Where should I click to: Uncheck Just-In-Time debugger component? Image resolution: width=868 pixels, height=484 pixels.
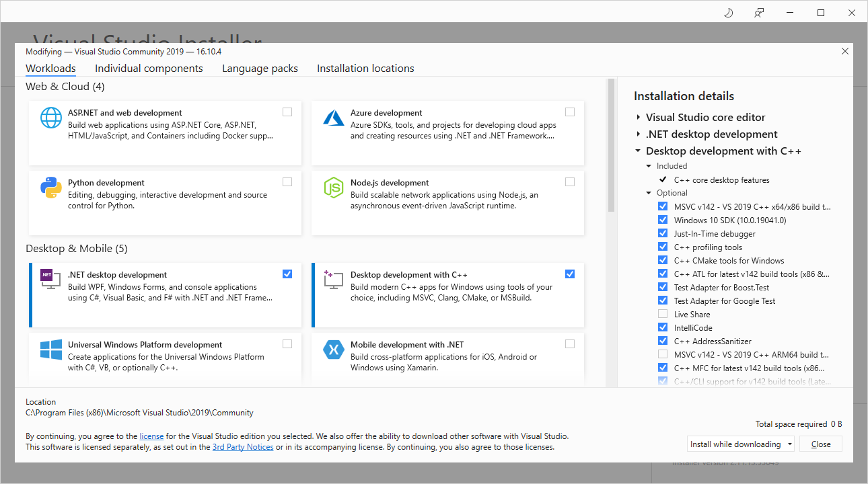point(663,234)
